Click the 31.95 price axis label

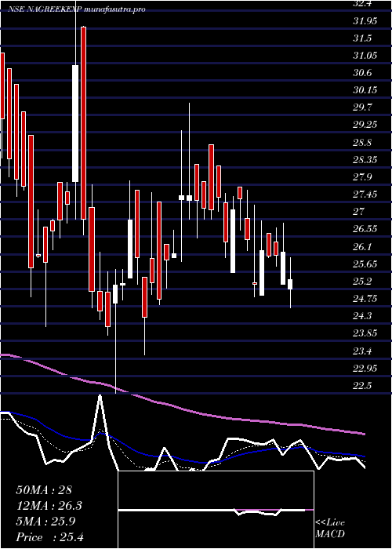click(x=365, y=21)
